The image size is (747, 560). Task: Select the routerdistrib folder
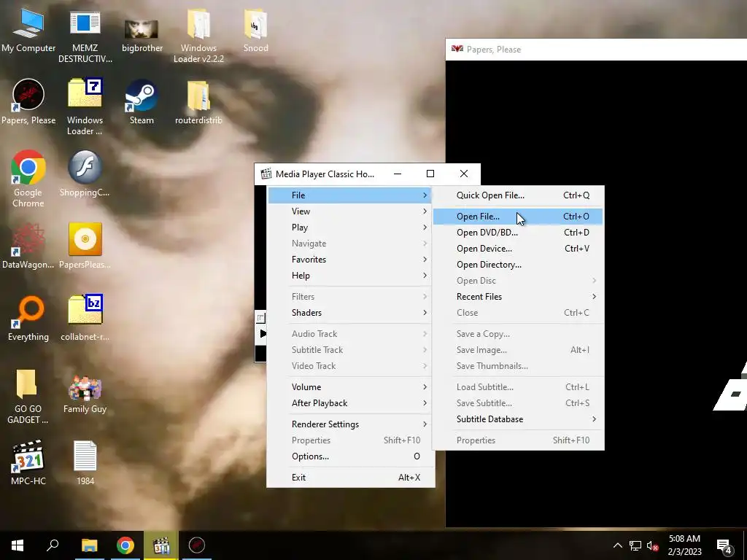click(x=198, y=102)
